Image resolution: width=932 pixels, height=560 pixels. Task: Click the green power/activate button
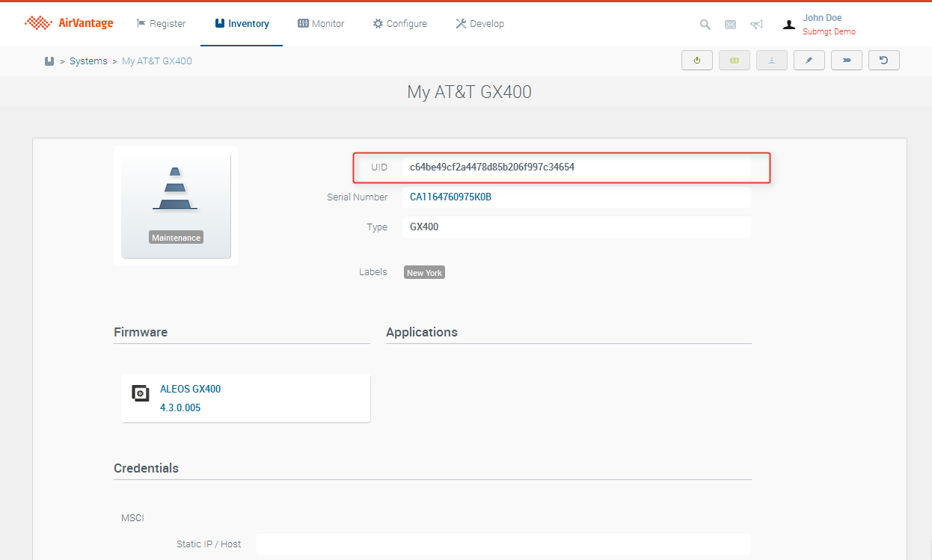(x=696, y=61)
